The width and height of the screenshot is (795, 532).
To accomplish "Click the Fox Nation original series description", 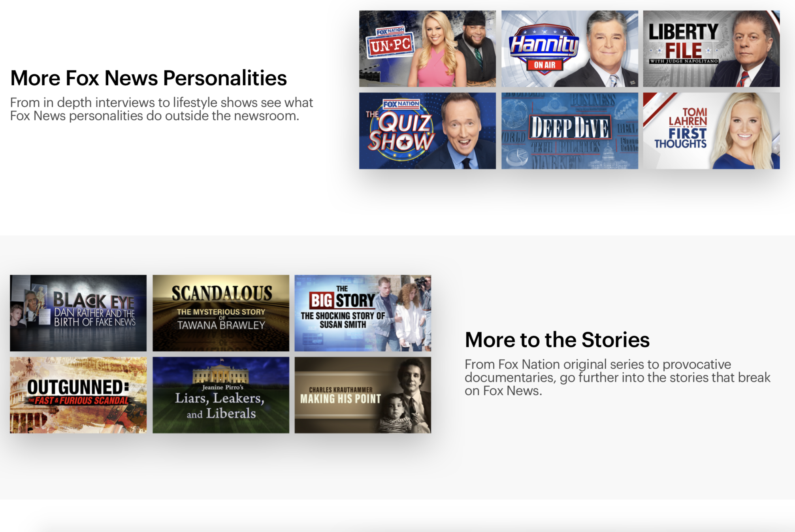I will 618,377.
